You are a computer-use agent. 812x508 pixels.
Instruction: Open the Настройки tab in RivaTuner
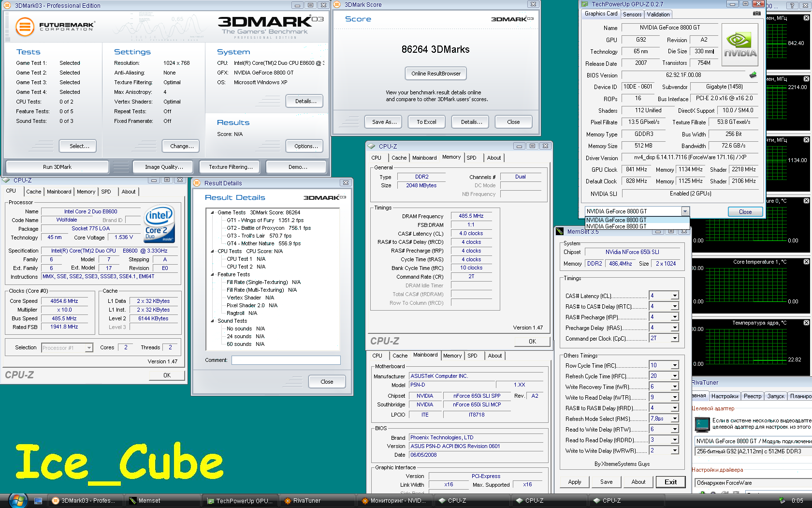coord(725,396)
